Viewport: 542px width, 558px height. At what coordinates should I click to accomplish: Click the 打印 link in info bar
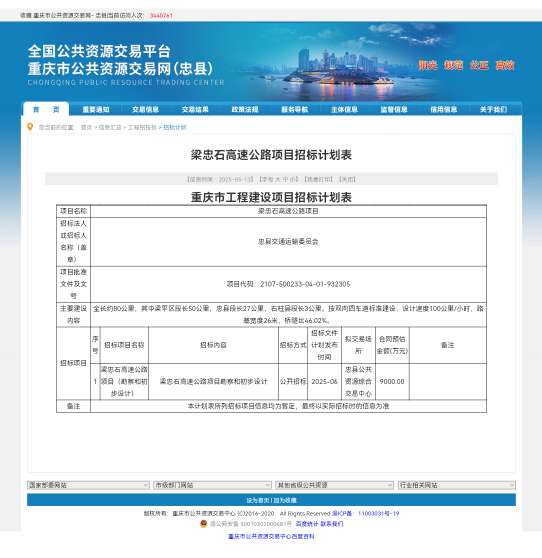[319, 179]
